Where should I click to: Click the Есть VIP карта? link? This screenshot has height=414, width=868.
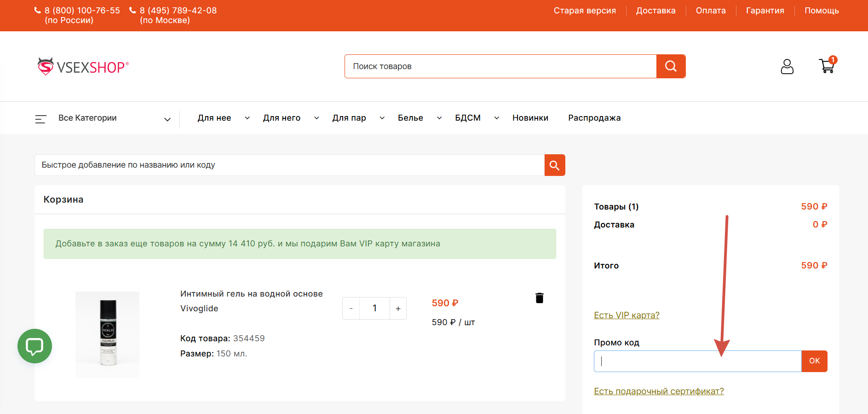pos(627,315)
